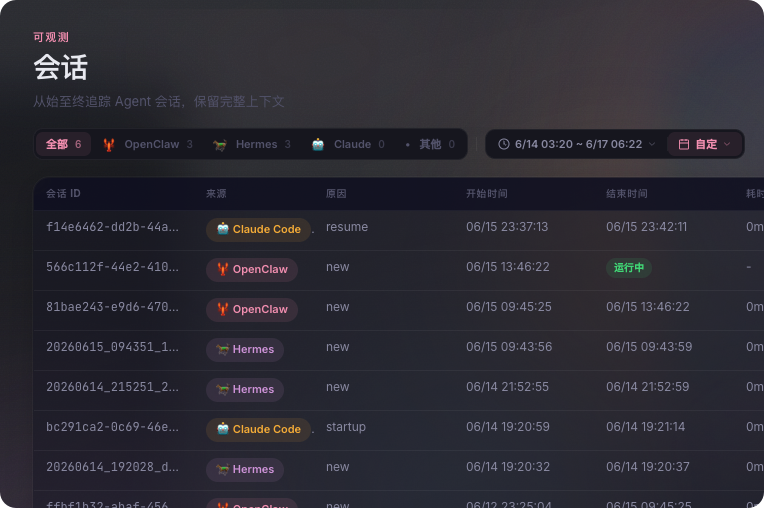The height and width of the screenshot is (508, 764).
Task: Open the 6/14 03:20 ~ 6/17 06:22 range dropdown
Action: (x=576, y=144)
